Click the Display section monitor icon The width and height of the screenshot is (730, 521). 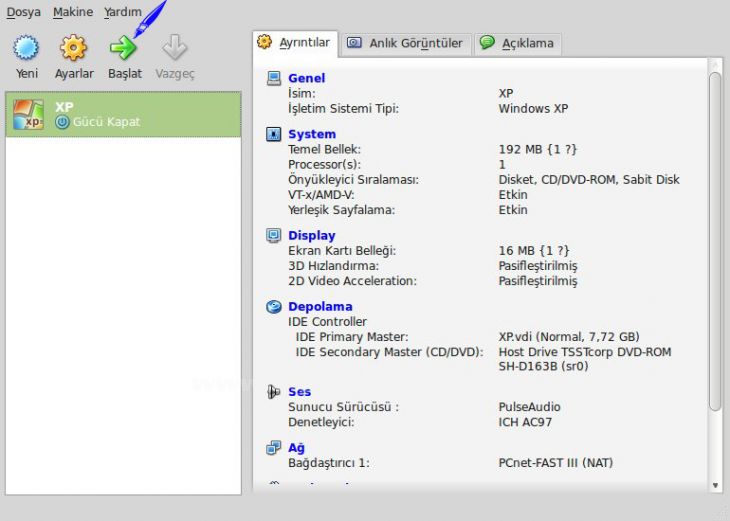[x=274, y=235]
